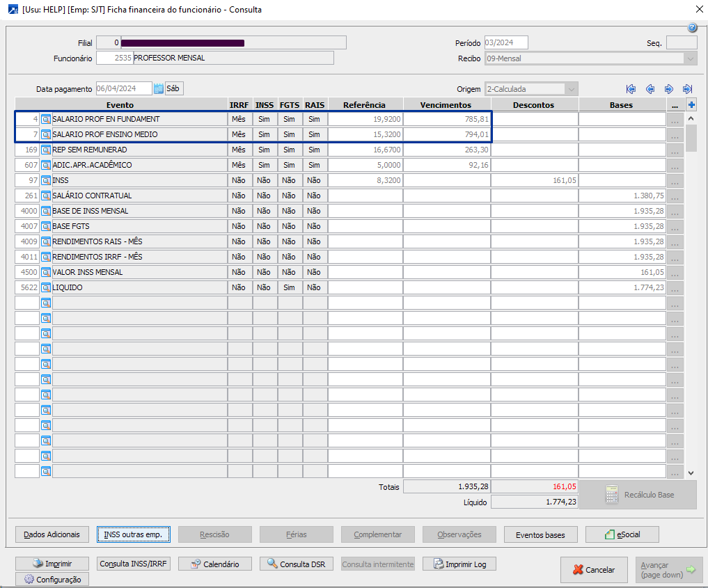Click Imprimir Log button

click(x=459, y=564)
